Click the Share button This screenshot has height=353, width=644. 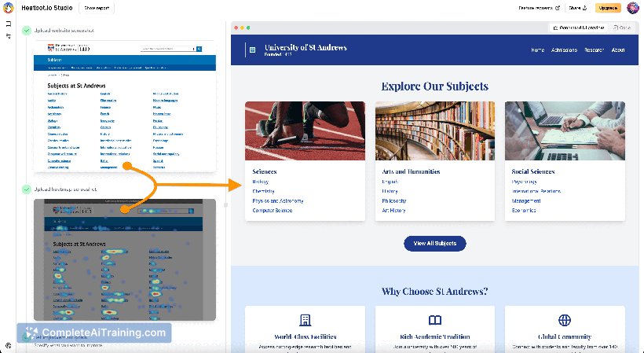(577, 8)
